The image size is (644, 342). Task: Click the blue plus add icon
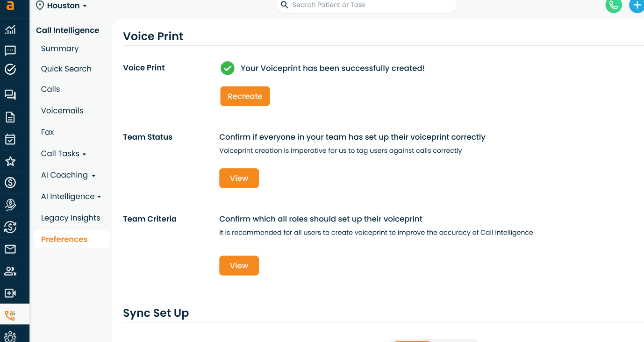637,6
